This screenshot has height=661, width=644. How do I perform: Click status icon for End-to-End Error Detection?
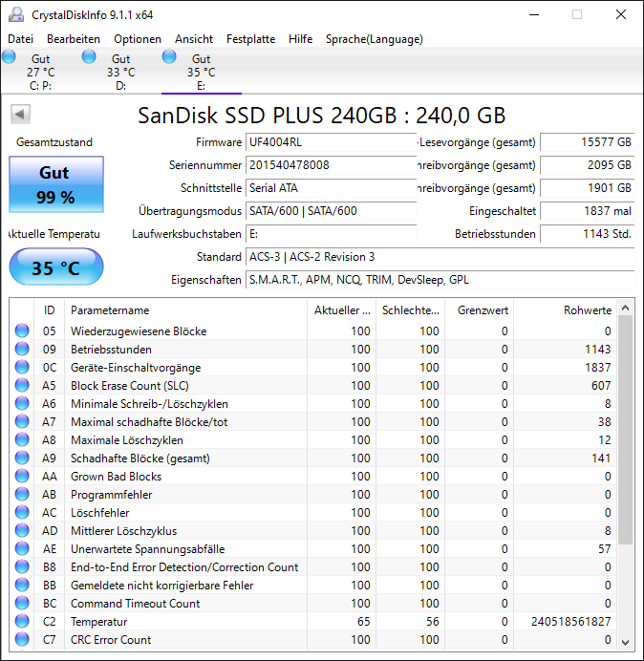coord(22,566)
